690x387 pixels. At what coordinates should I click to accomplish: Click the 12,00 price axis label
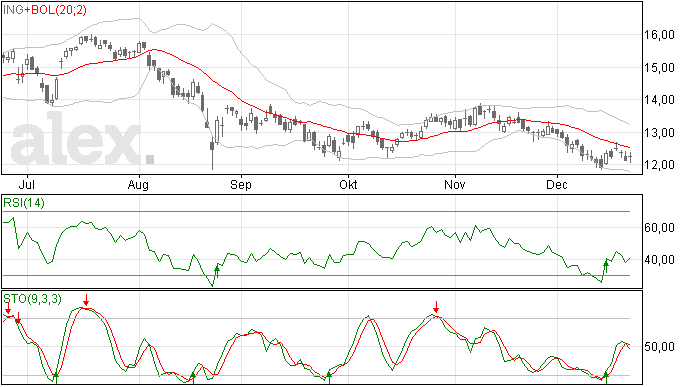[x=659, y=165]
